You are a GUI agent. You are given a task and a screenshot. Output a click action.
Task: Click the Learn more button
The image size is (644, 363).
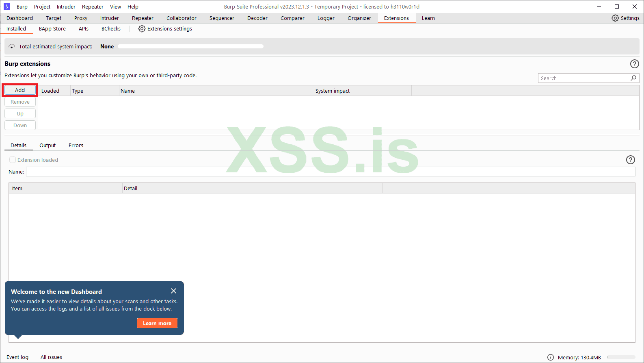click(157, 323)
